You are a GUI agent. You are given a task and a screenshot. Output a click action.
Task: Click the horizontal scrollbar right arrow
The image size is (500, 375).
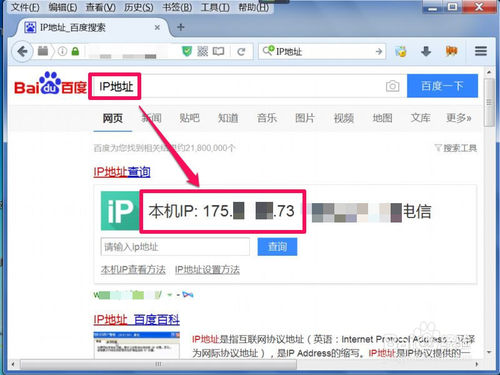477,364
